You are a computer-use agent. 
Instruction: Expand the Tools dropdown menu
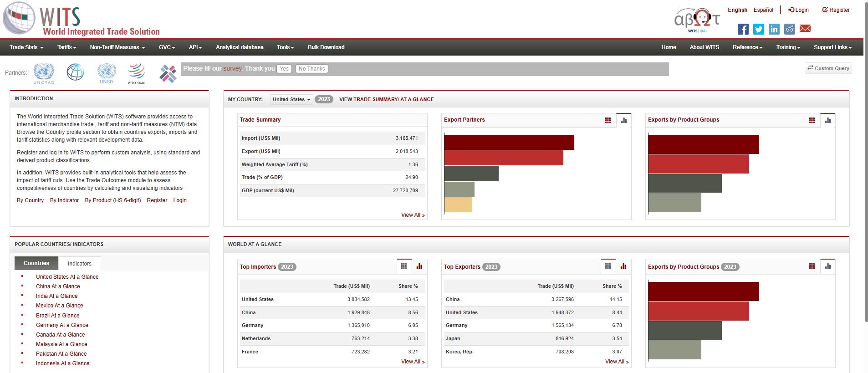pyautogui.click(x=286, y=47)
